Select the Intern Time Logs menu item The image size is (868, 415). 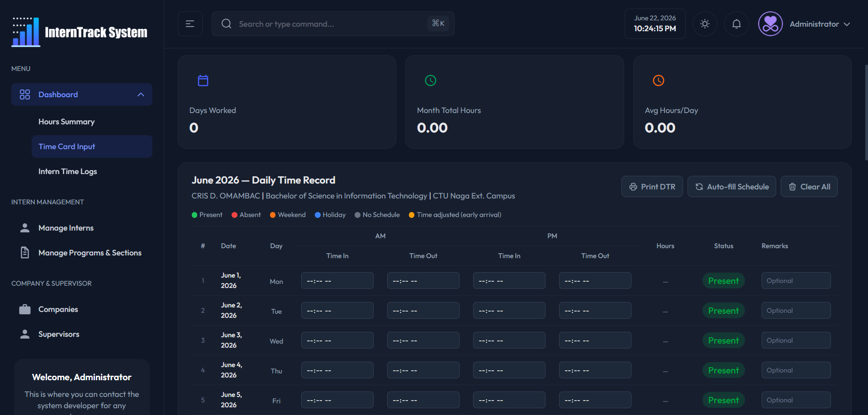click(67, 171)
